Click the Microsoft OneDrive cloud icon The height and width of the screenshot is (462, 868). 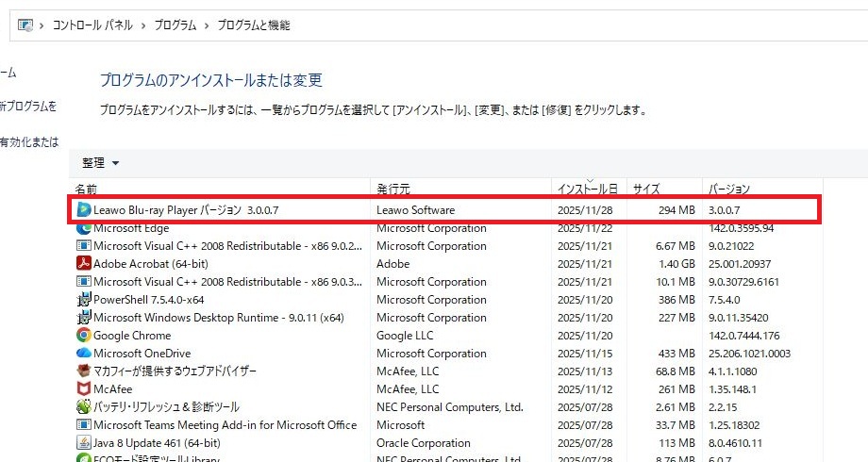pyautogui.click(x=84, y=354)
